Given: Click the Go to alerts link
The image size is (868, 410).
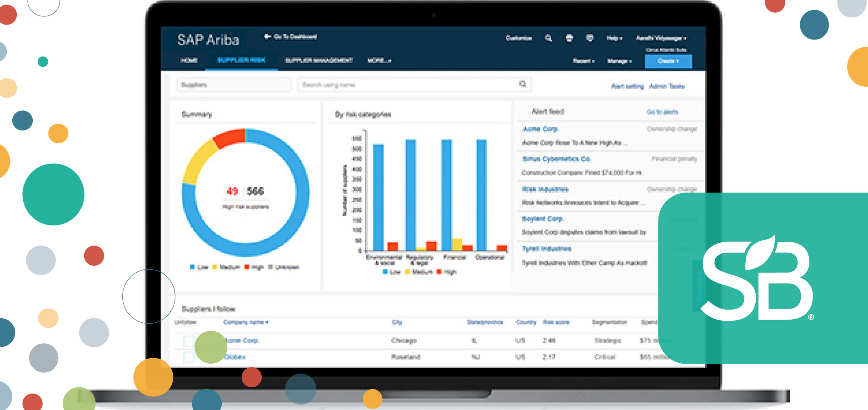Looking at the screenshot, I should 662,111.
